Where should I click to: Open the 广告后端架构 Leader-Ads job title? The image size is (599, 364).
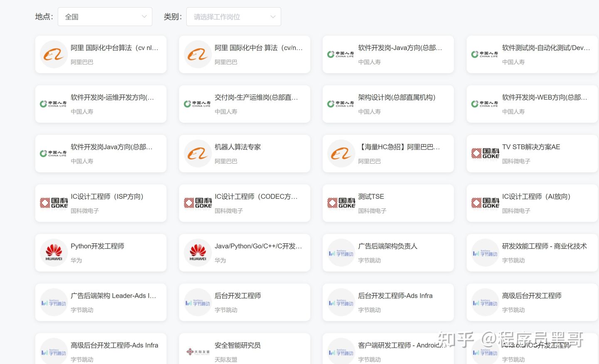[114, 296]
